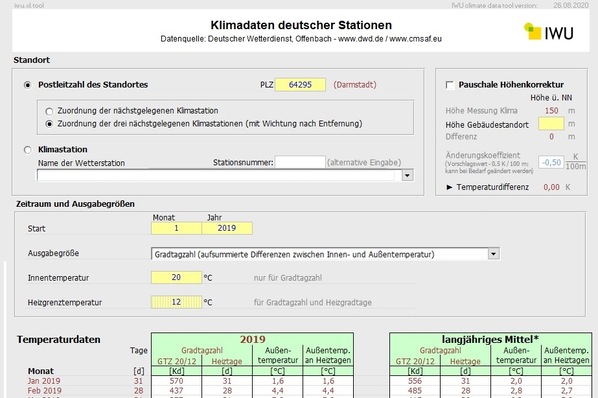Click the Innentemperatur field showing 20

[x=176, y=278]
